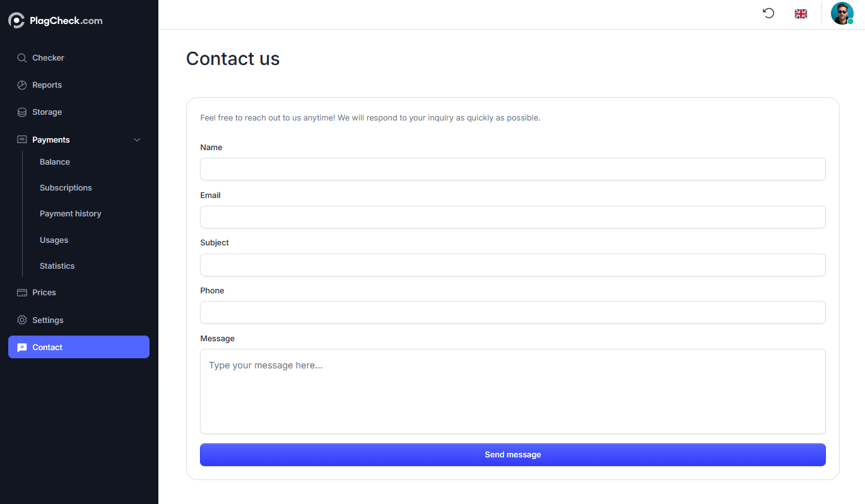Click the Storage database icon
Screen dimensions: 865x504
click(21, 112)
